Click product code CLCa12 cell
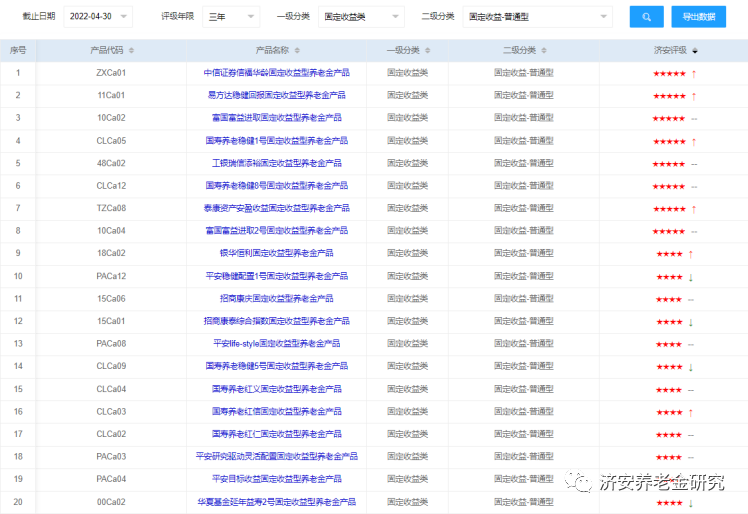This screenshot has width=748, height=514. tap(111, 186)
